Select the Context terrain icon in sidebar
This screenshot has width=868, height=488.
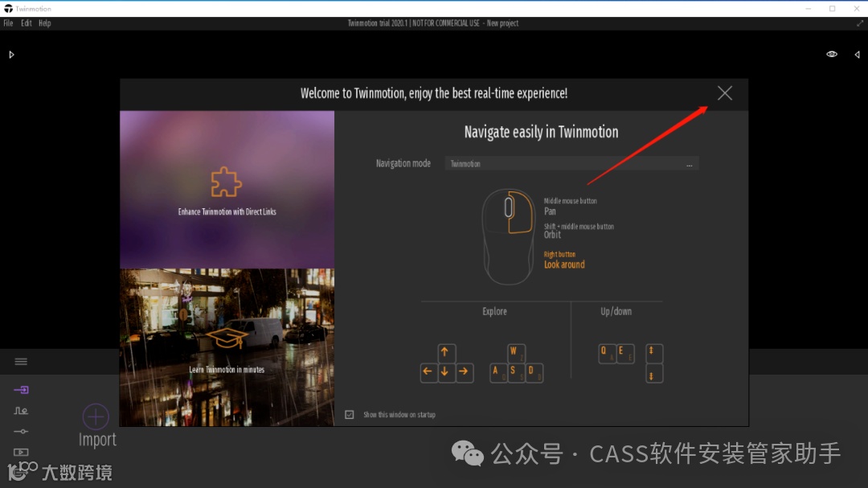pyautogui.click(x=21, y=411)
